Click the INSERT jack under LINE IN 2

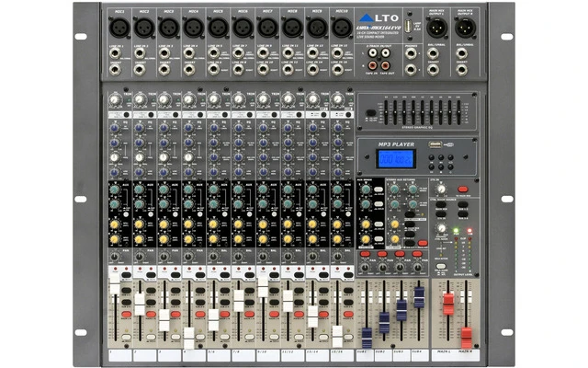(140, 70)
